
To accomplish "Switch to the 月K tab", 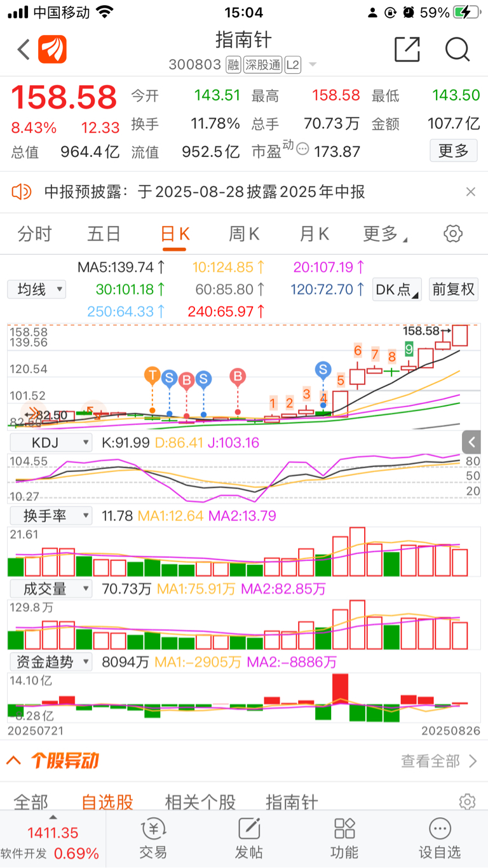I will pyautogui.click(x=314, y=234).
